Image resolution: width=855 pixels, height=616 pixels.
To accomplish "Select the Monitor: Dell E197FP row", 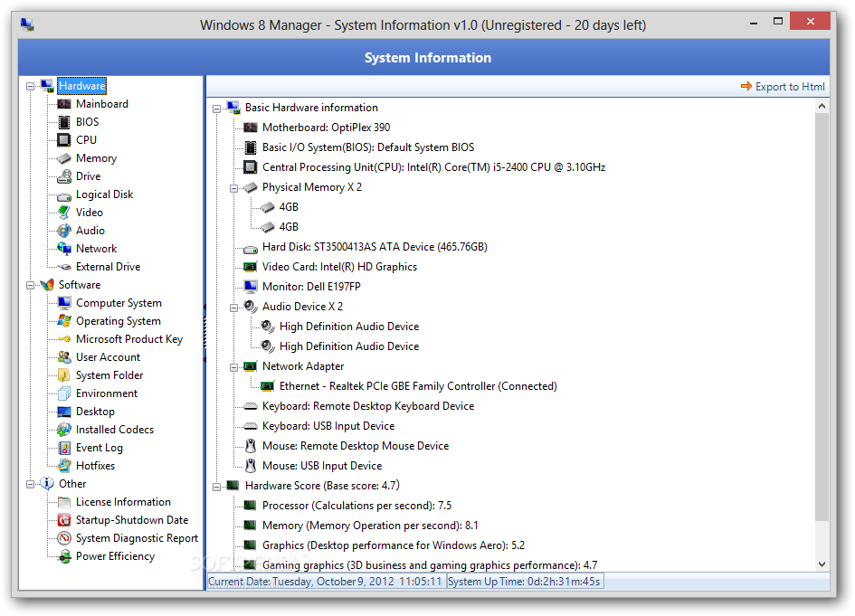I will pyautogui.click(x=311, y=287).
